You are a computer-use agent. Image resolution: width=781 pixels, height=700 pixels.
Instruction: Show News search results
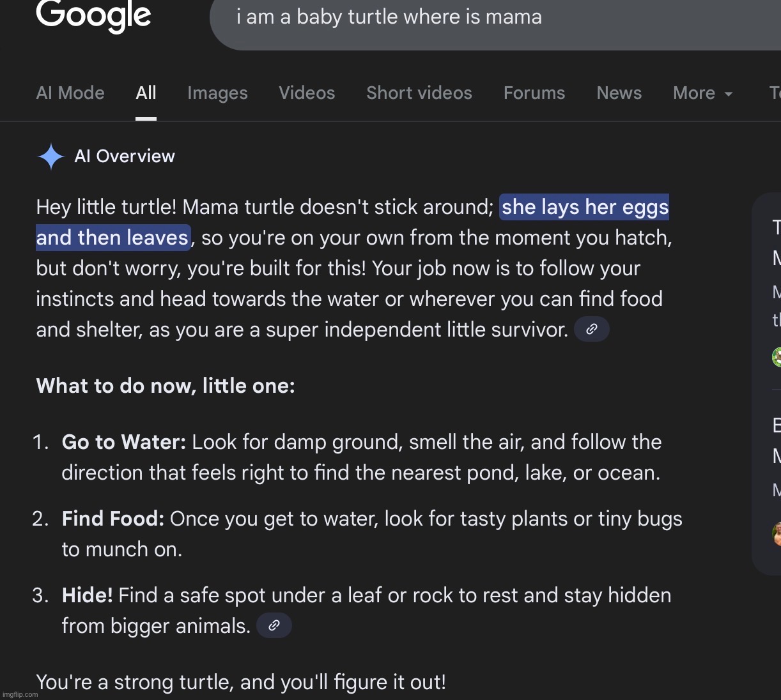tap(619, 93)
